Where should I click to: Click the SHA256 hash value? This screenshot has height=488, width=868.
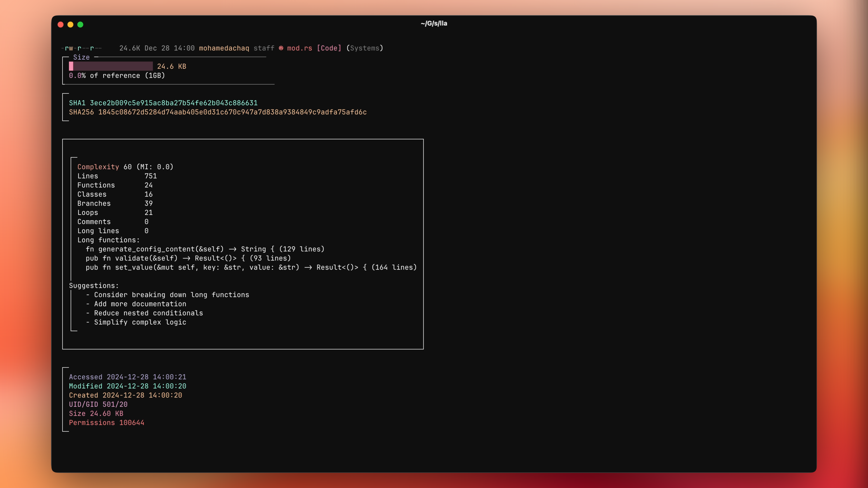point(232,112)
